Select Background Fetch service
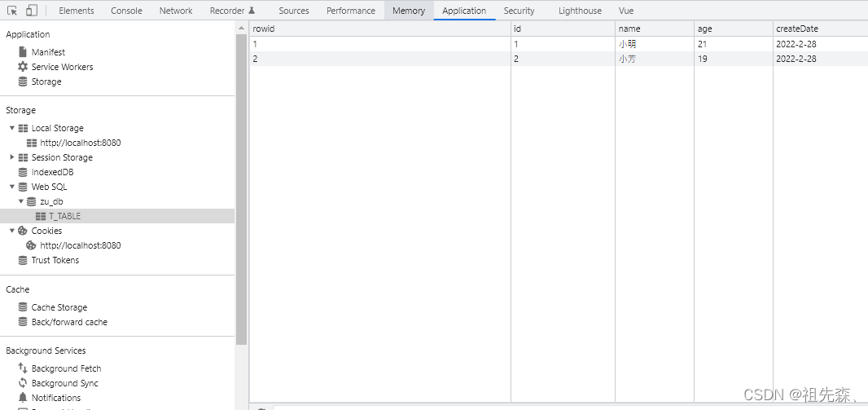The height and width of the screenshot is (410, 868). coord(67,368)
